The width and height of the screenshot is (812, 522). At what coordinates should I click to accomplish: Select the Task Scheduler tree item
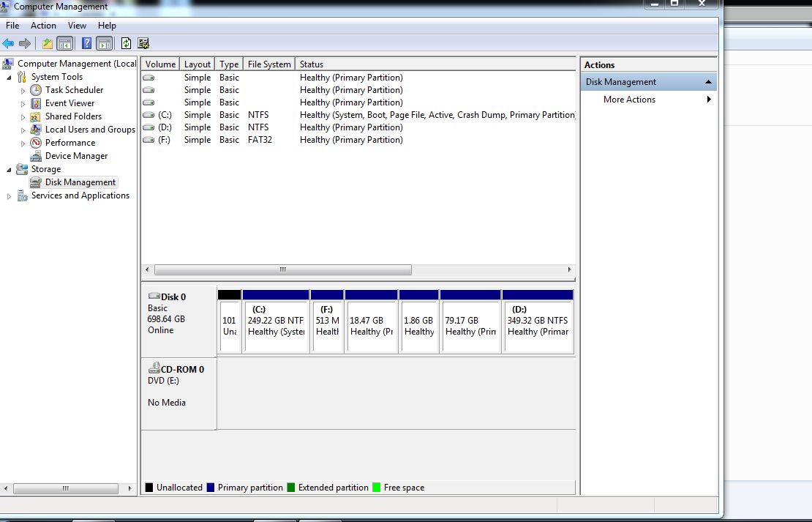(74, 90)
